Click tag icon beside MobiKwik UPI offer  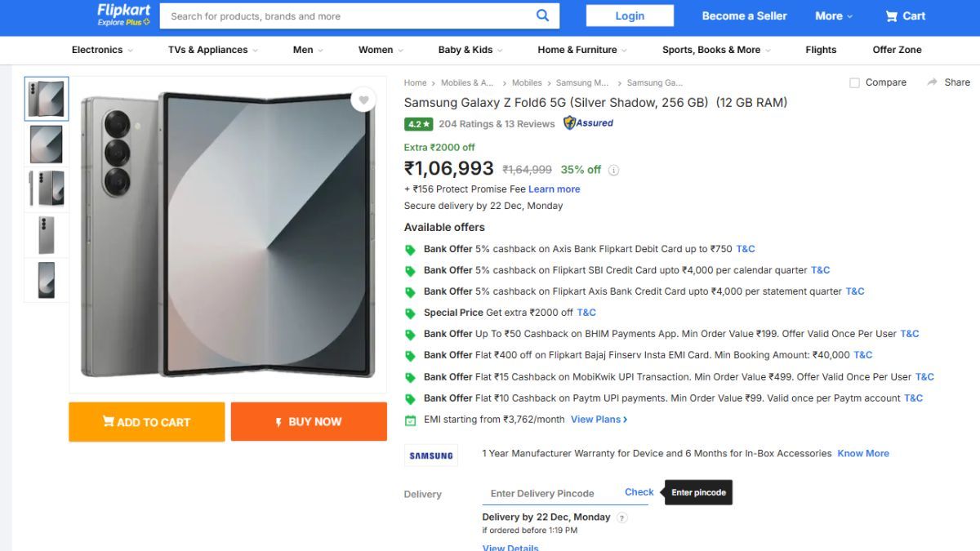[x=410, y=378]
